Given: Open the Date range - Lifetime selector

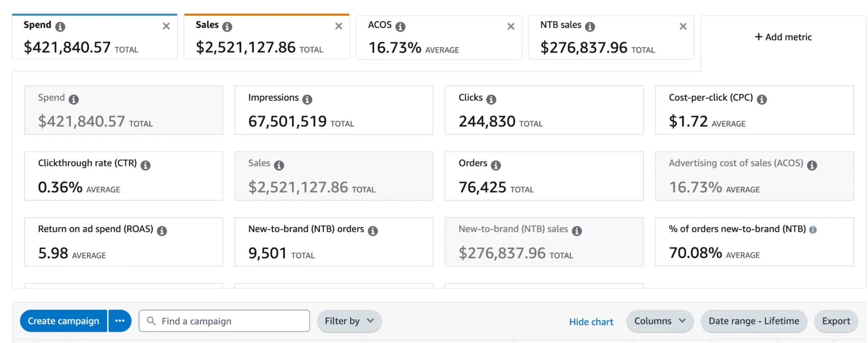Looking at the screenshot, I should [x=754, y=321].
